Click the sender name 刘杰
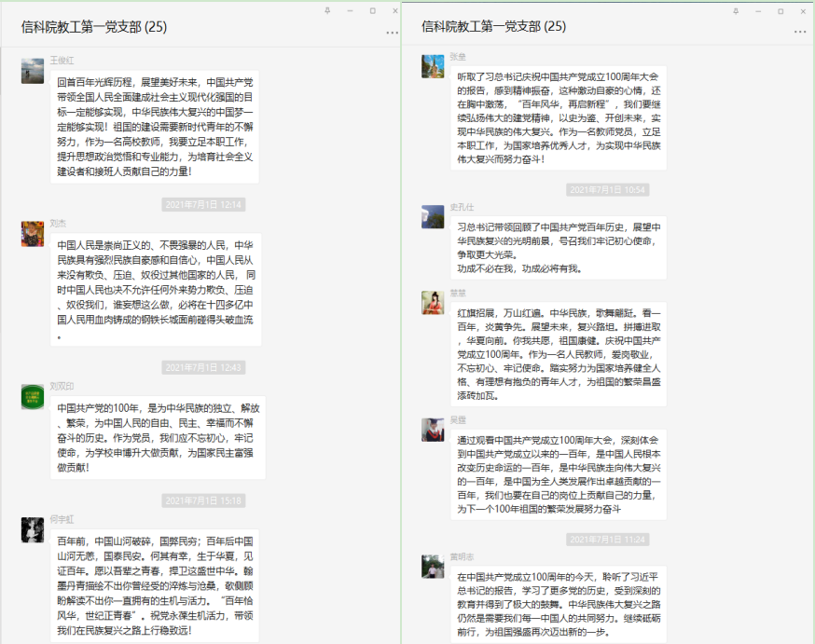Screen dimensions: 815x644 (58, 224)
